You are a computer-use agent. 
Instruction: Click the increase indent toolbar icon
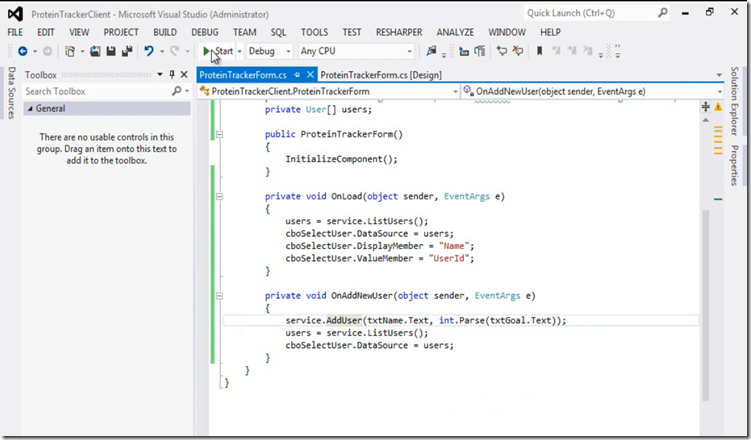[x=479, y=51]
